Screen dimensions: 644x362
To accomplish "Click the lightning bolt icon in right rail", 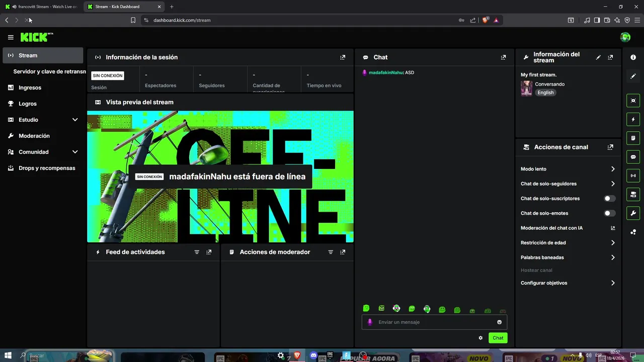I will pyautogui.click(x=633, y=119).
